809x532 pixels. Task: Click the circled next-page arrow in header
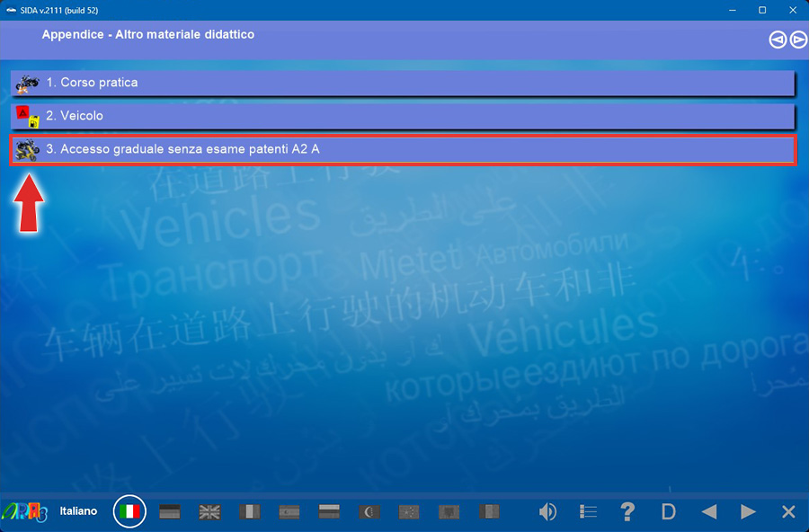797,40
